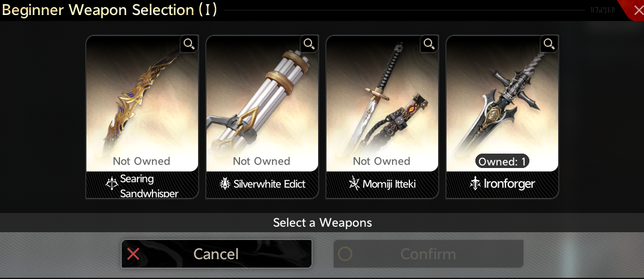Screen dimensions: 644x279
Task: Close the Beginner Weapon Selection window
Action: click(x=637, y=10)
